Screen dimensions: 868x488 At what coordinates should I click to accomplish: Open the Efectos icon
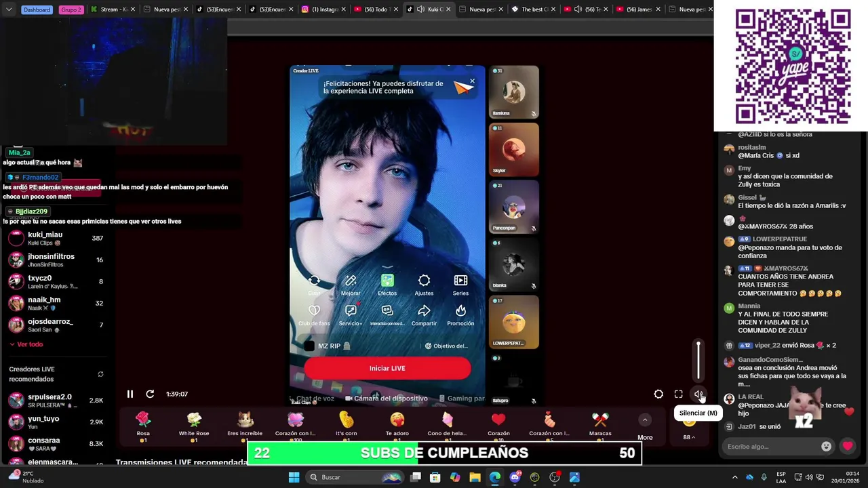[x=387, y=285]
